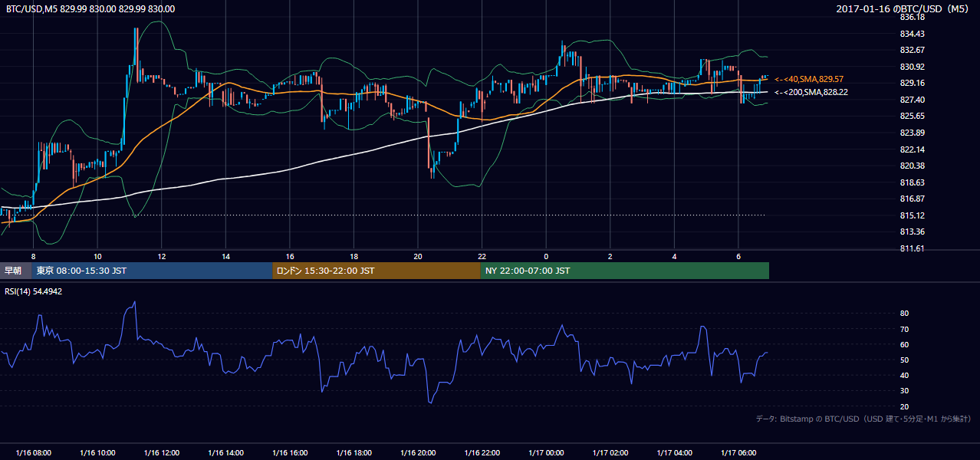Viewport: 980px width, 460px height.
Task: Click the hour 8 tick below the price chart
Action: (x=33, y=255)
